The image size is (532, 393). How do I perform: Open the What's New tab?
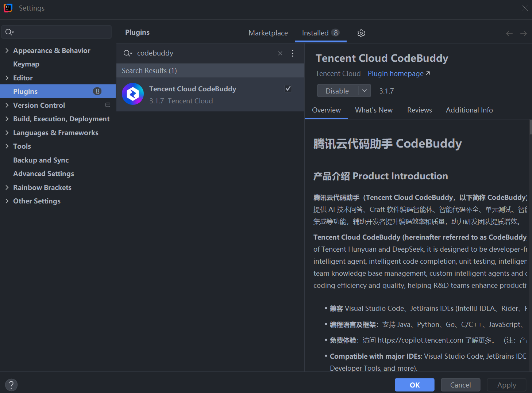pyautogui.click(x=374, y=110)
